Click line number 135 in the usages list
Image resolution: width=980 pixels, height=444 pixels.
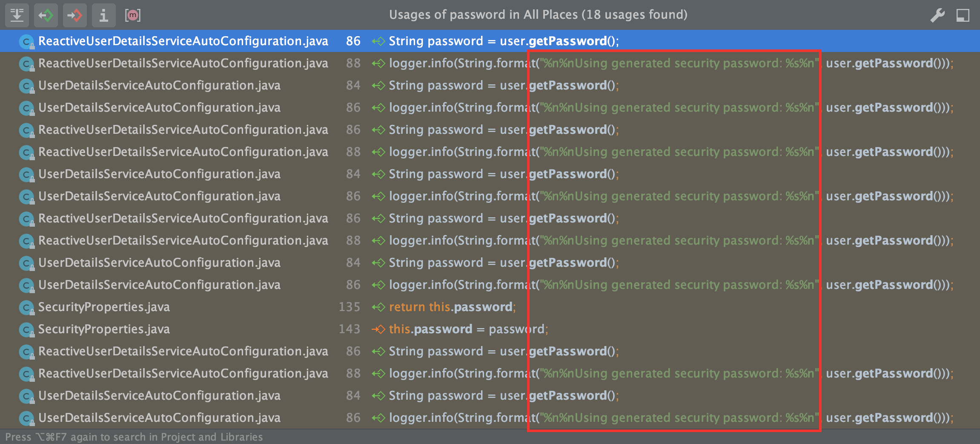pos(350,307)
